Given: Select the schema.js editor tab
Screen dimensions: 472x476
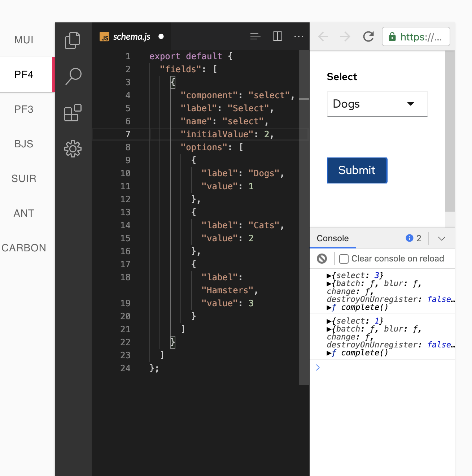Looking at the screenshot, I should coord(131,36).
